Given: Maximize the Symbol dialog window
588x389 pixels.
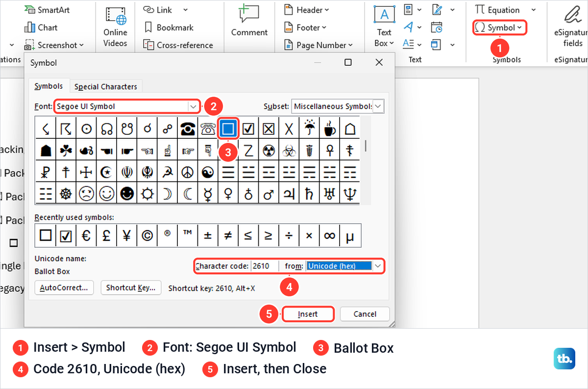Looking at the screenshot, I should point(348,62).
